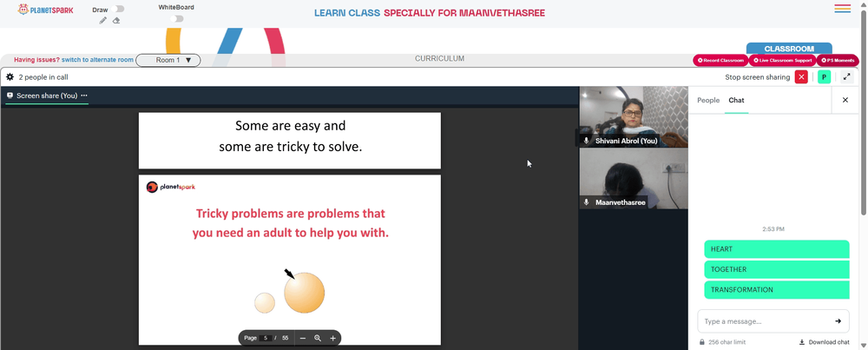Click the PDF magnifier zoom icon
This screenshot has width=868, height=350.
coord(318,338)
